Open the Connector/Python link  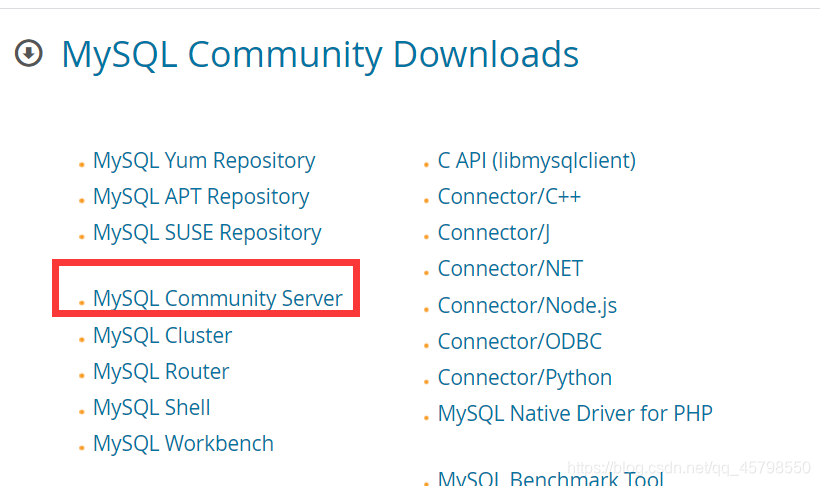(525, 378)
